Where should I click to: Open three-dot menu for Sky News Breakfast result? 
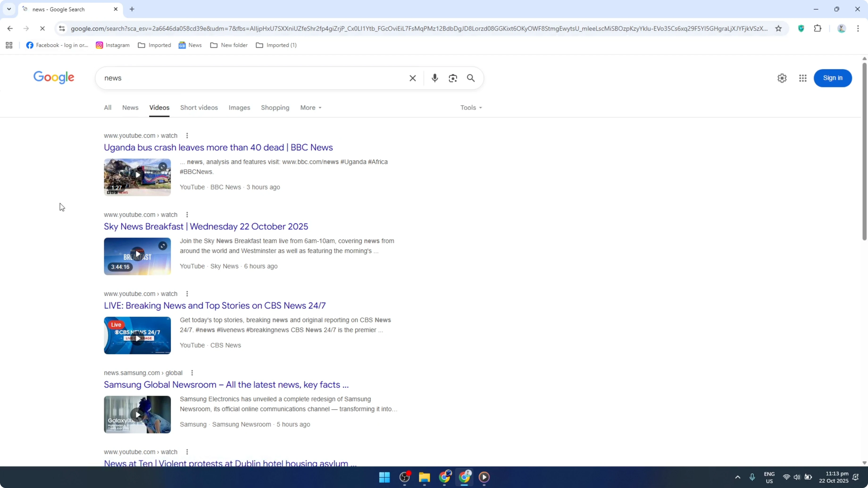tap(187, 215)
